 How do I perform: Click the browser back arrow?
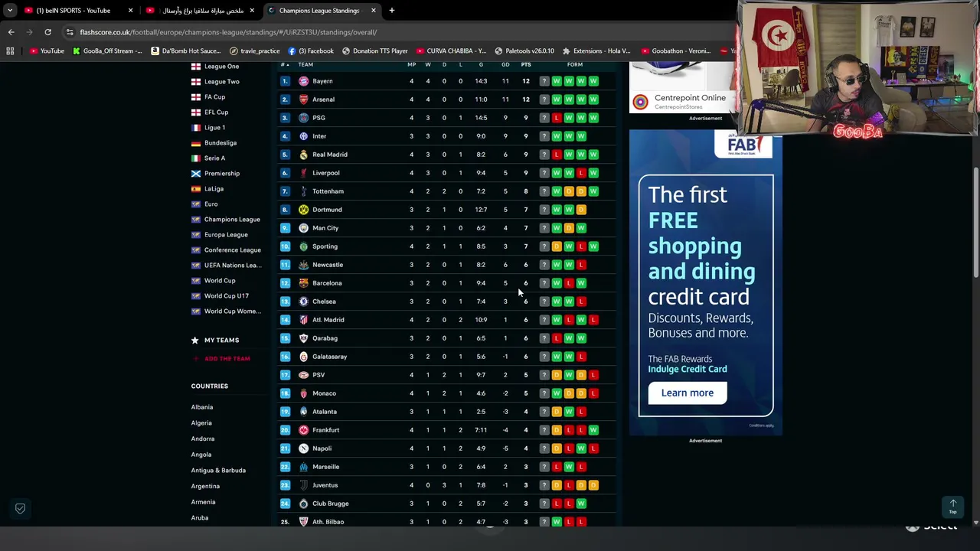point(11,32)
